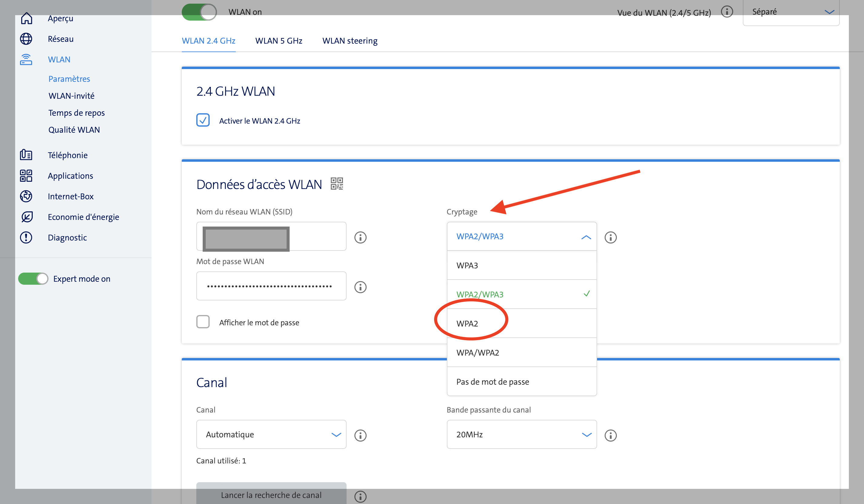Click the Diagnostic exclamation icon in sidebar
The image size is (864, 504).
coord(26,237)
